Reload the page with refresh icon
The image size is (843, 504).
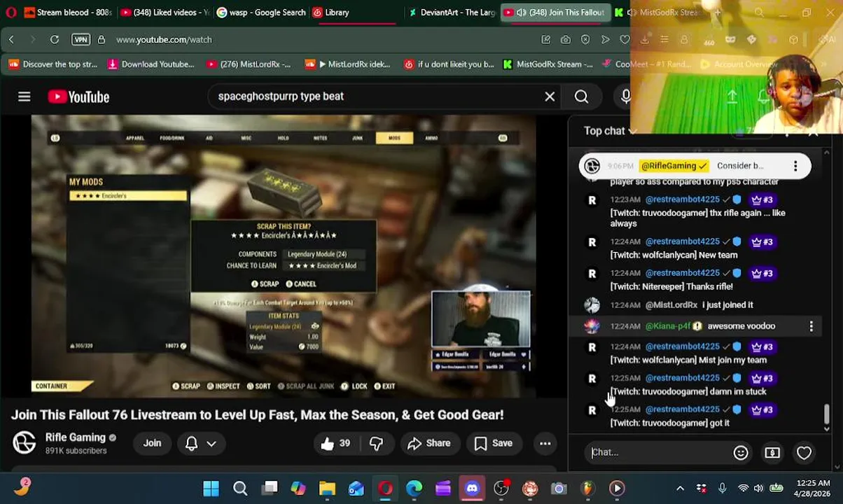pyautogui.click(x=54, y=40)
